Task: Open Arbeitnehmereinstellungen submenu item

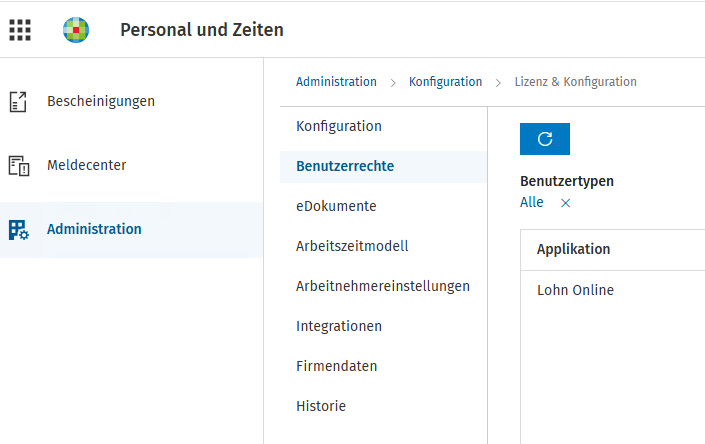Action: pyautogui.click(x=384, y=286)
